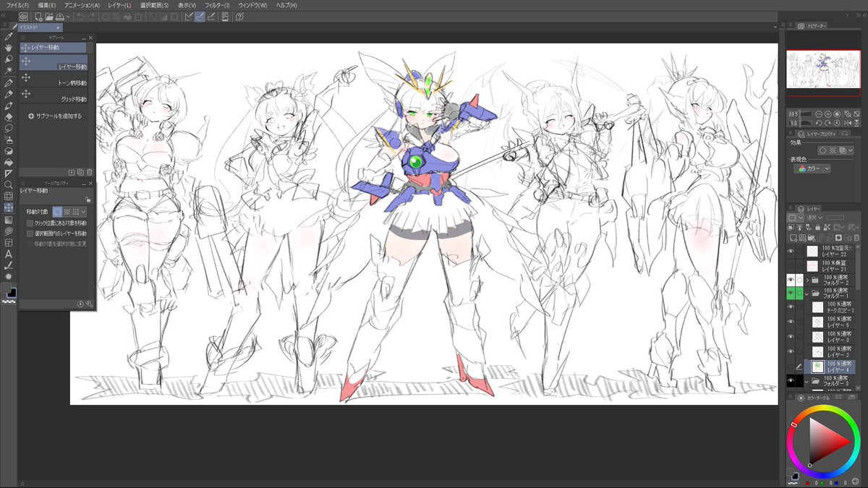Image resolution: width=868 pixels, height=488 pixels.
Task: Click the Redo arrow in command bar
Action: click(91, 16)
